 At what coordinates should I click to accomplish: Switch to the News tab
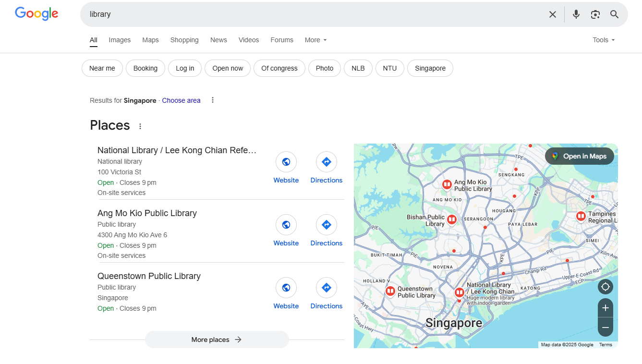coord(218,40)
